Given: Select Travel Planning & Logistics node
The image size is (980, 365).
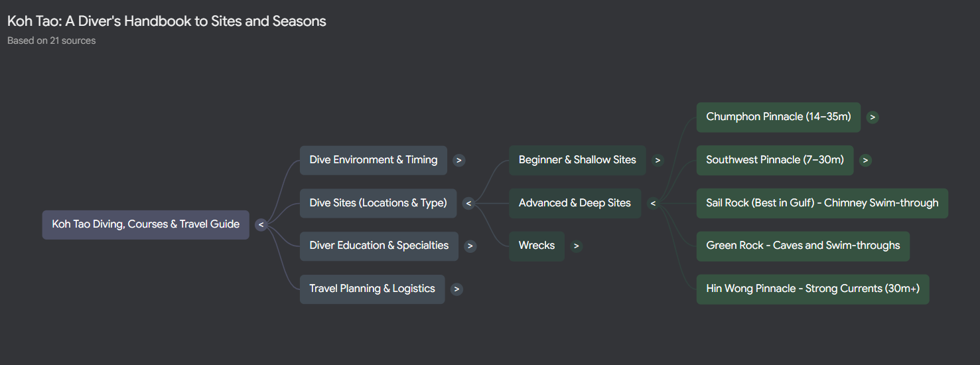Looking at the screenshot, I should click(x=372, y=289).
